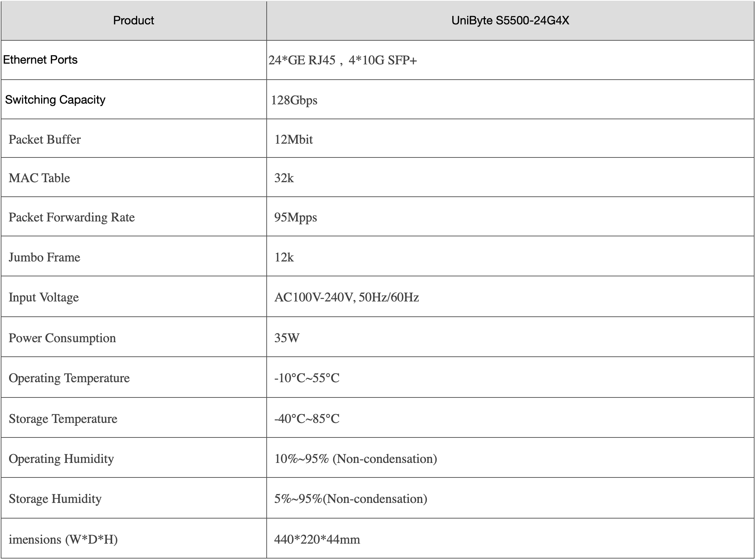Select the "5%~95%(Non-condensation)" value
This screenshot has height=560, width=756.
pyautogui.click(x=351, y=499)
